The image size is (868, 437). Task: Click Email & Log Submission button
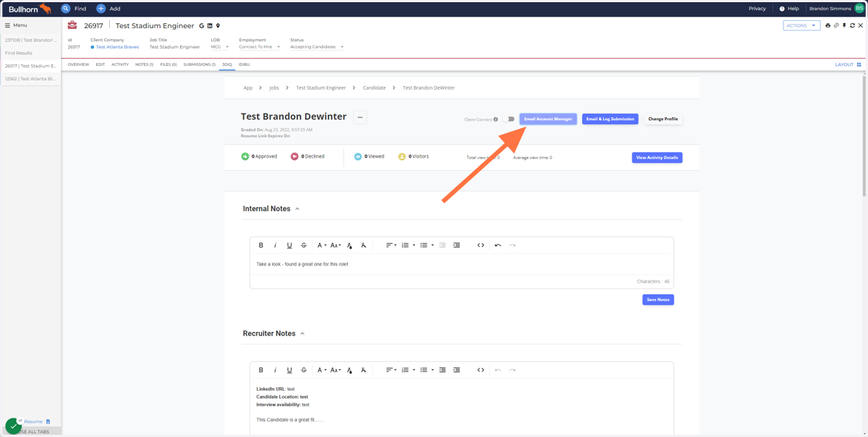pyautogui.click(x=610, y=119)
